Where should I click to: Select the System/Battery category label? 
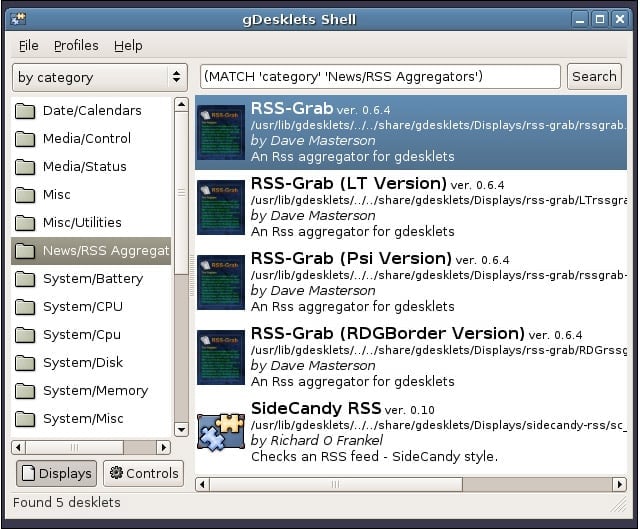click(x=93, y=279)
